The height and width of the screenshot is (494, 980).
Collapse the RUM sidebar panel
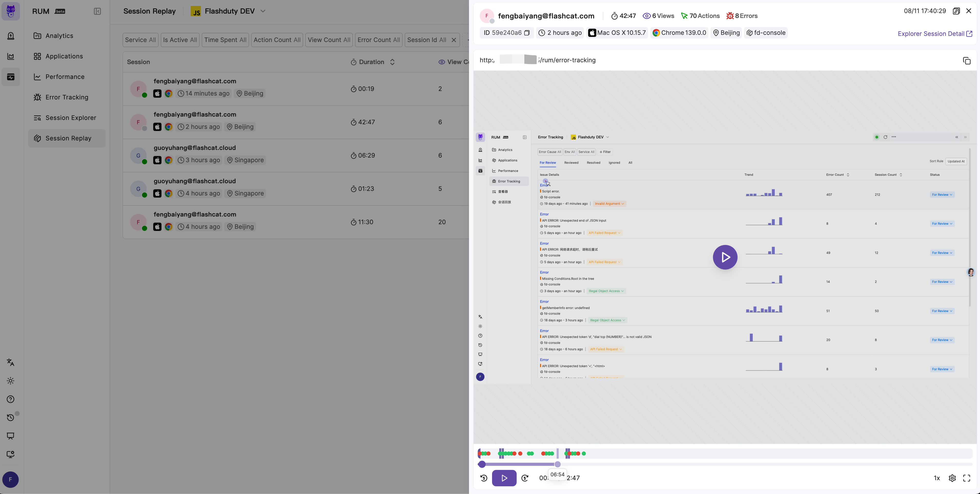tap(97, 12)
